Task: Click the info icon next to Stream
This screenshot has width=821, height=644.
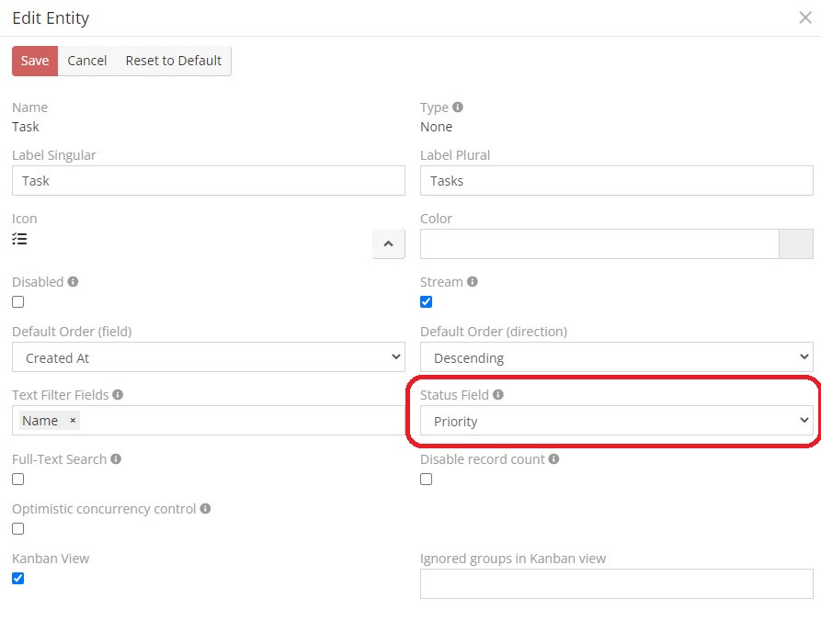Action: point(472,282)
